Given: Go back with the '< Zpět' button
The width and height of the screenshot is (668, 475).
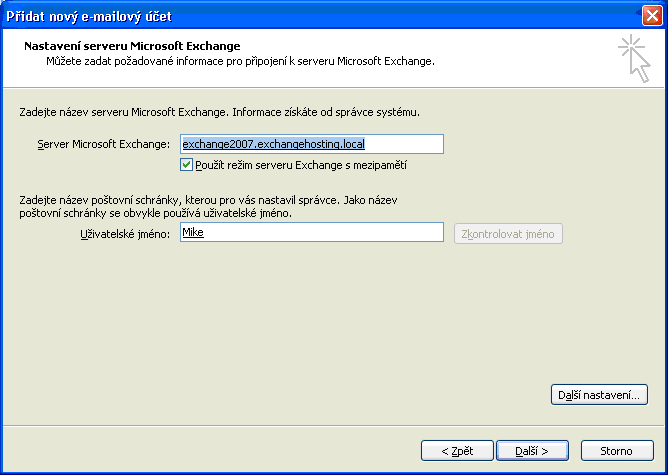Looking at the screenshot, I should coord(457,451).
